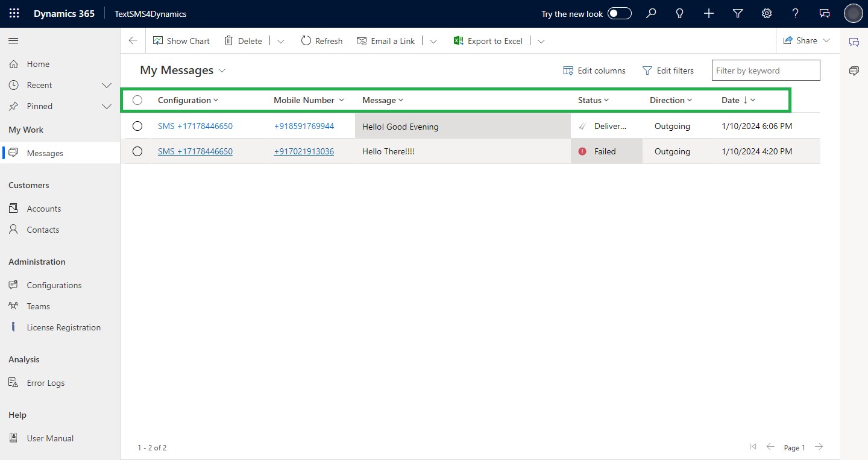Open Configurations in the sidebar
This screenshot has width=868, height=460.
click(x=54, y=285)
